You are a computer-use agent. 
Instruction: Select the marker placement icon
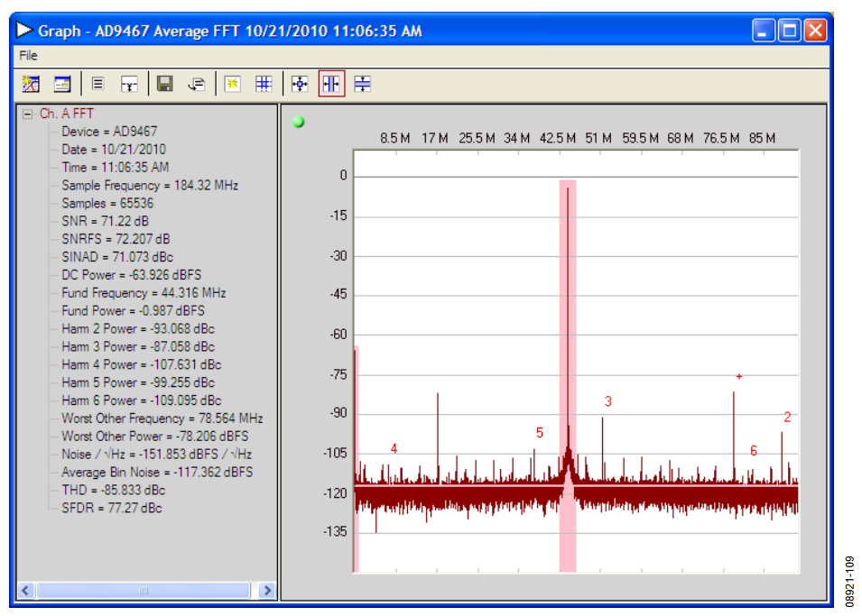129,83
